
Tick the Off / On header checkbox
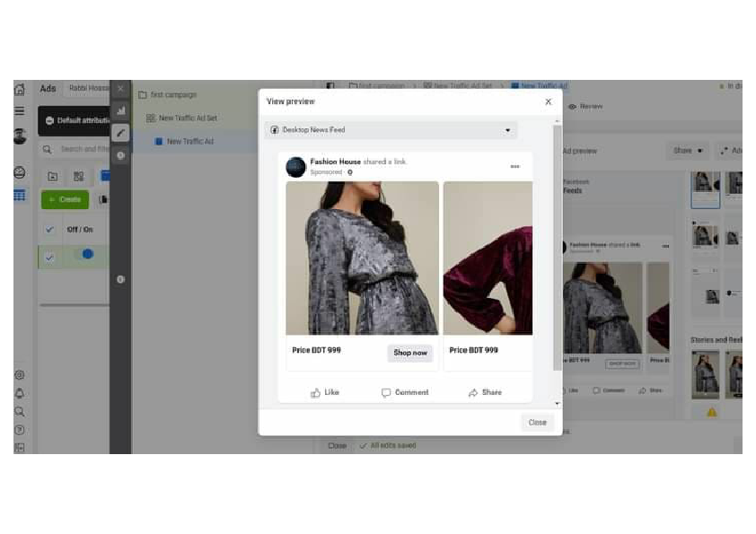[49, 230]
